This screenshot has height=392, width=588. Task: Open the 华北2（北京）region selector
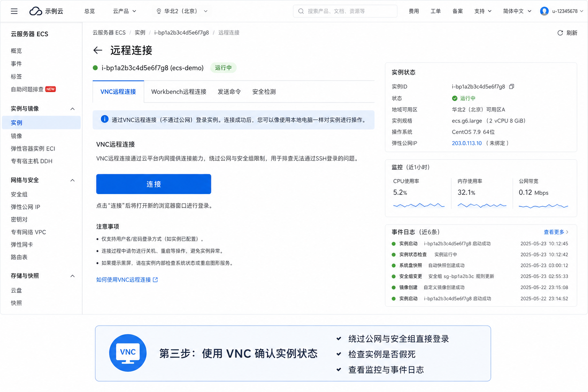pos(182,11)
